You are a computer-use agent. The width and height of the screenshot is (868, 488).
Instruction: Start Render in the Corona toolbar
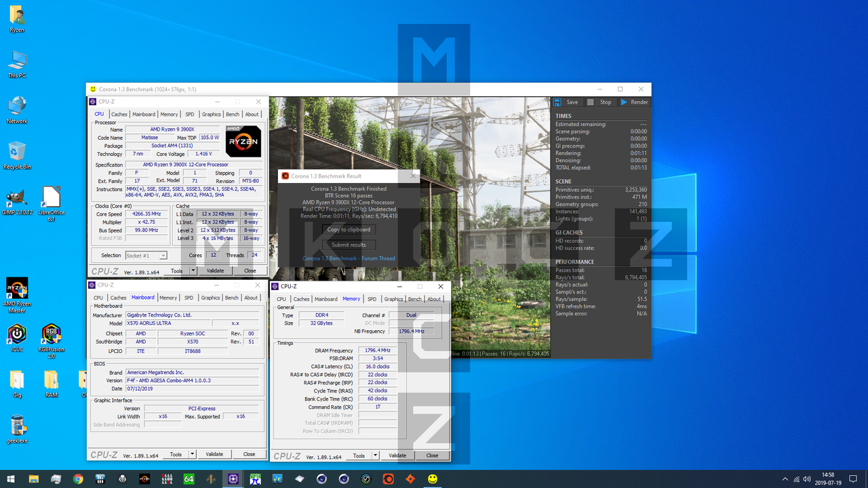click(x=634, y=102)
